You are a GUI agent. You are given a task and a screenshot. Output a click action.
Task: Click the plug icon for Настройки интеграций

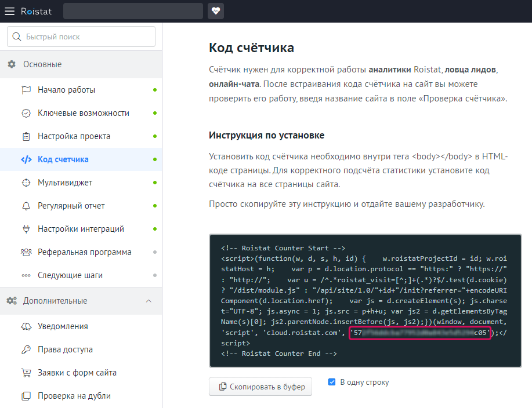pos(26,229)
